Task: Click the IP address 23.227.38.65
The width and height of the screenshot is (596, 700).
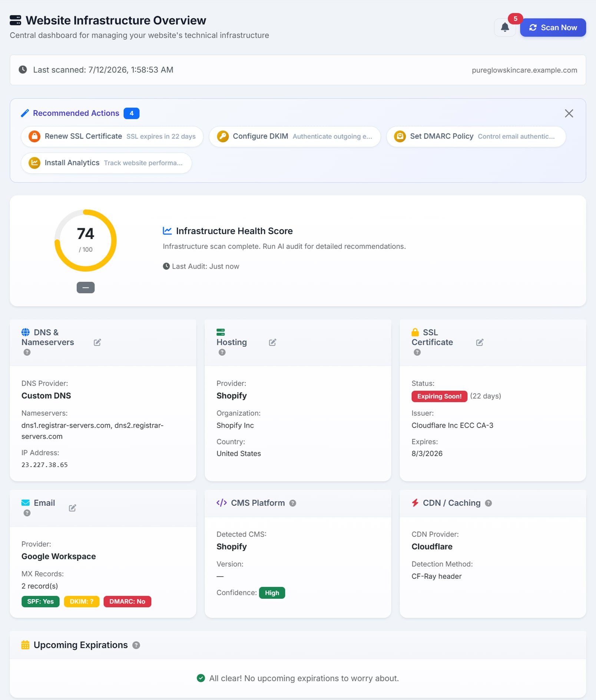Action: click(x=44, y=465)
